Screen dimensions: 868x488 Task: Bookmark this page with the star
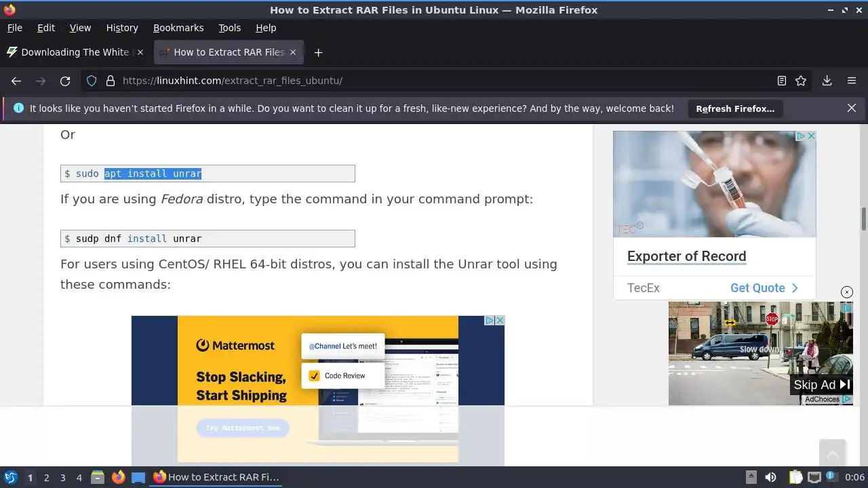(x=801, y=81)
